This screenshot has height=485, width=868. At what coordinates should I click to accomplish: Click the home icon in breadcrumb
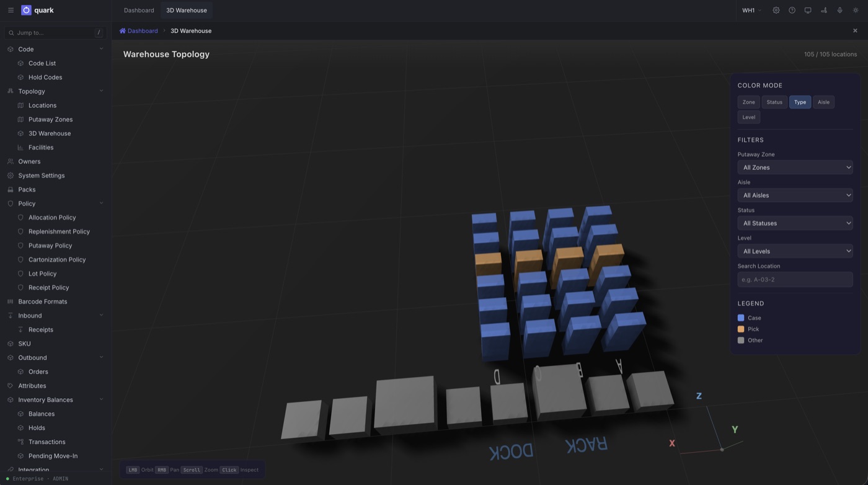click(123, 30)
